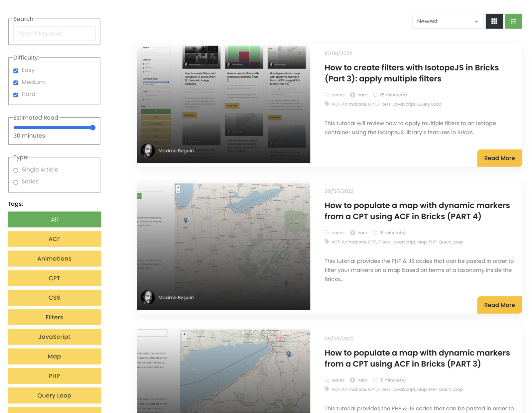
Task: Click author avatar on map Part 4 article
Action: point(148,297)
